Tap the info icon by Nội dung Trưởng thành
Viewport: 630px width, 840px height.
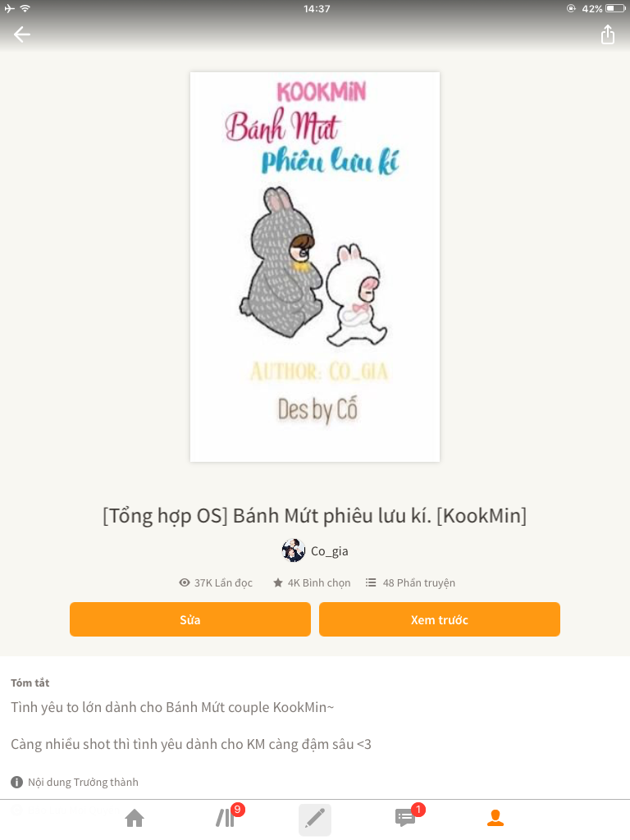(16, 782)
